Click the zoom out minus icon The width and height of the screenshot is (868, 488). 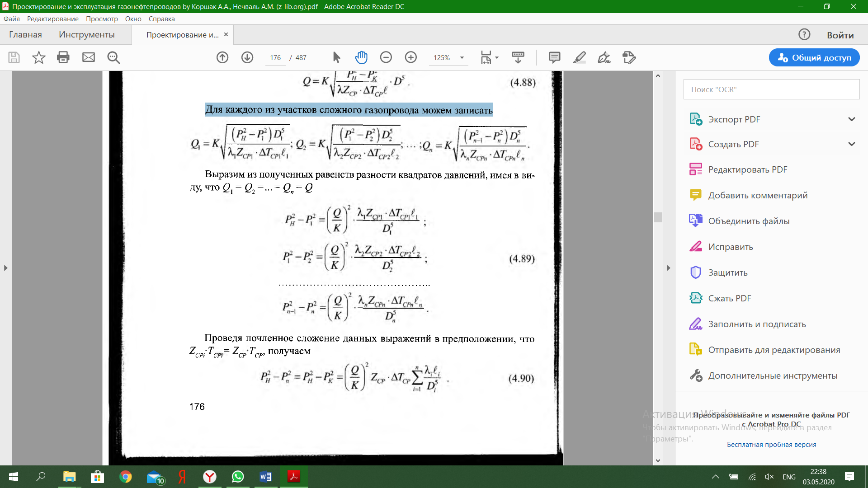coord(386,57)
